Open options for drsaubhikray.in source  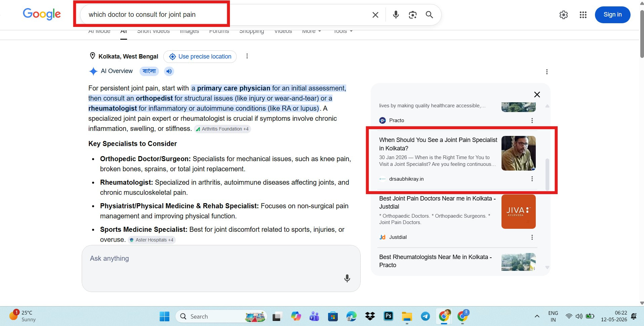click(x=532, y=179)
